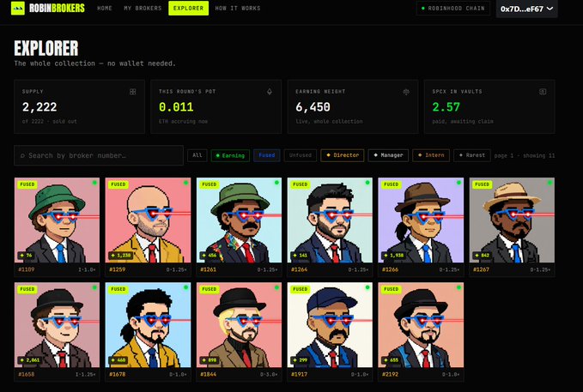Open broker #1261 thumbnail

point(239,220)
